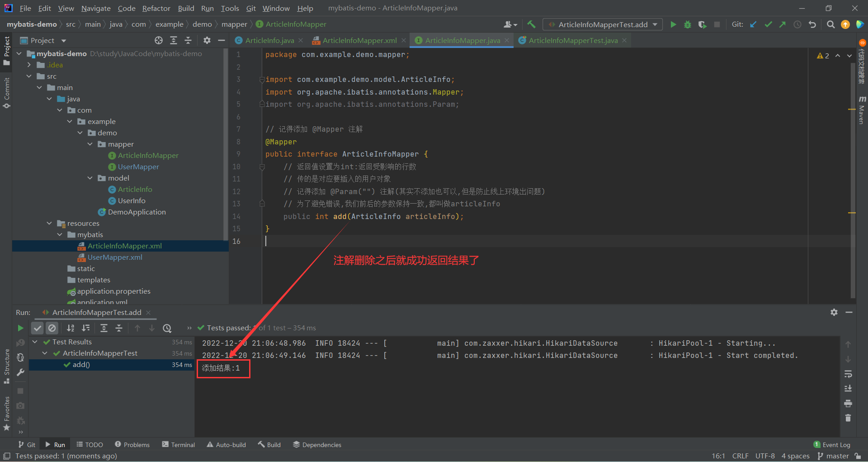Rerun tests in Run panel
This screenshot has width=868, height=462.
pos(20,328)
